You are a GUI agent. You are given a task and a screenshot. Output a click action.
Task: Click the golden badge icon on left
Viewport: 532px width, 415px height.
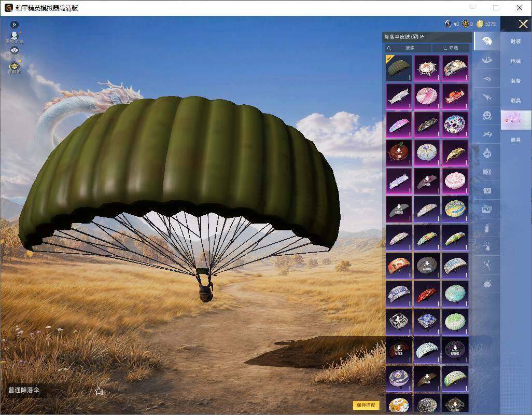[x=14, y=67]
